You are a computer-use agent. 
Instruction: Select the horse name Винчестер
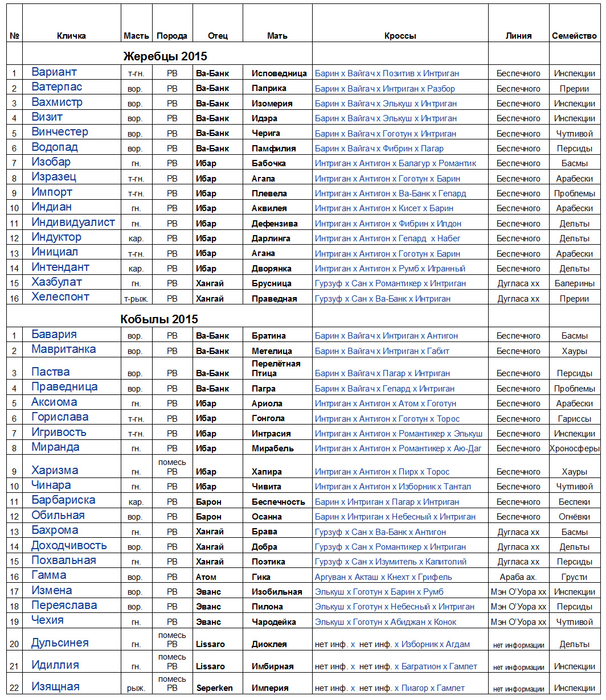point(60,132)
